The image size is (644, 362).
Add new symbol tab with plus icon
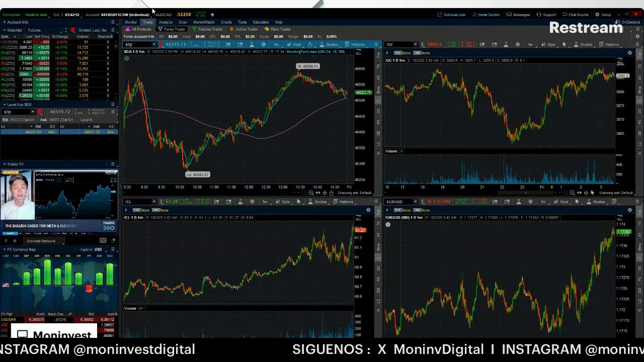pos(212,15)
